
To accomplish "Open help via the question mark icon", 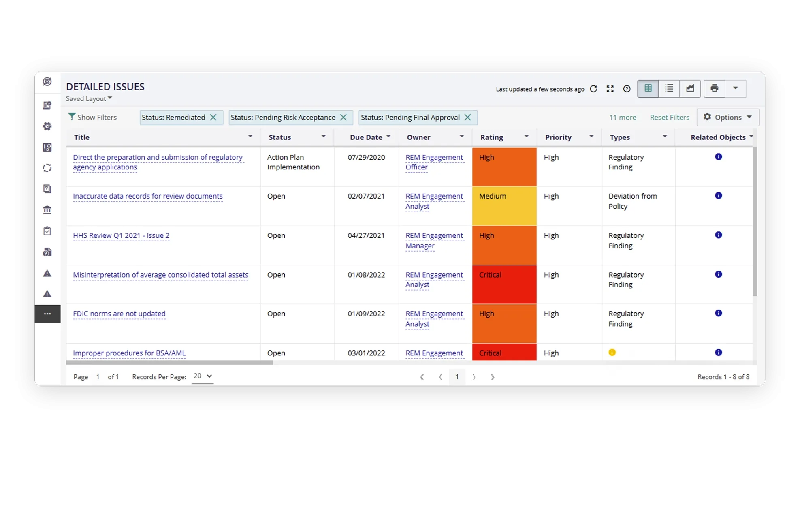I will coord(627,89).
